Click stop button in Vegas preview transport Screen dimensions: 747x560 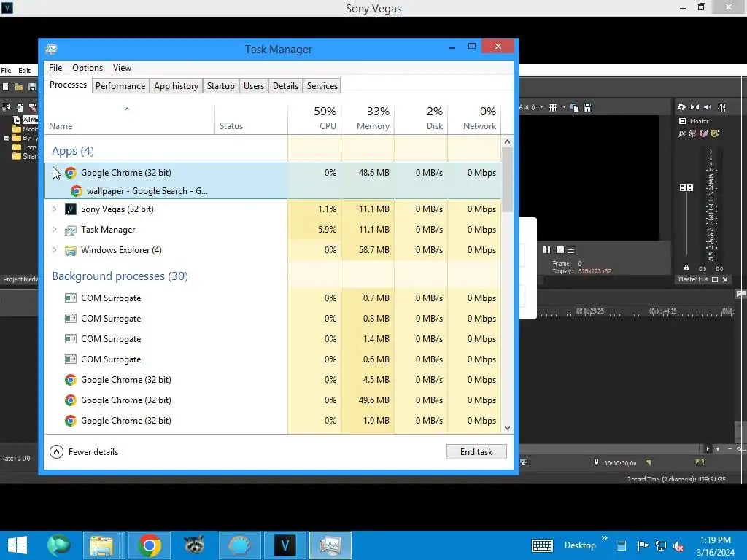(x=560, y=250)
